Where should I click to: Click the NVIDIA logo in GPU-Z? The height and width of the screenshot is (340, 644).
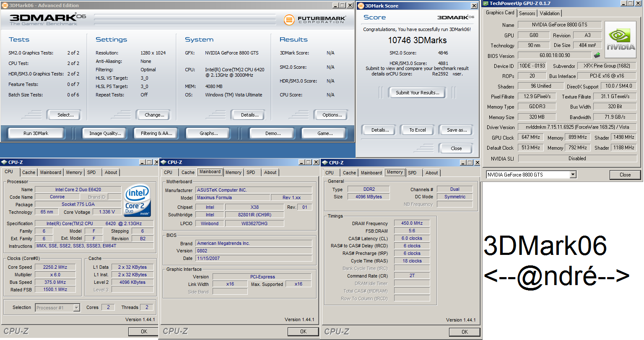pyautogui.click(x=621, y=39)
